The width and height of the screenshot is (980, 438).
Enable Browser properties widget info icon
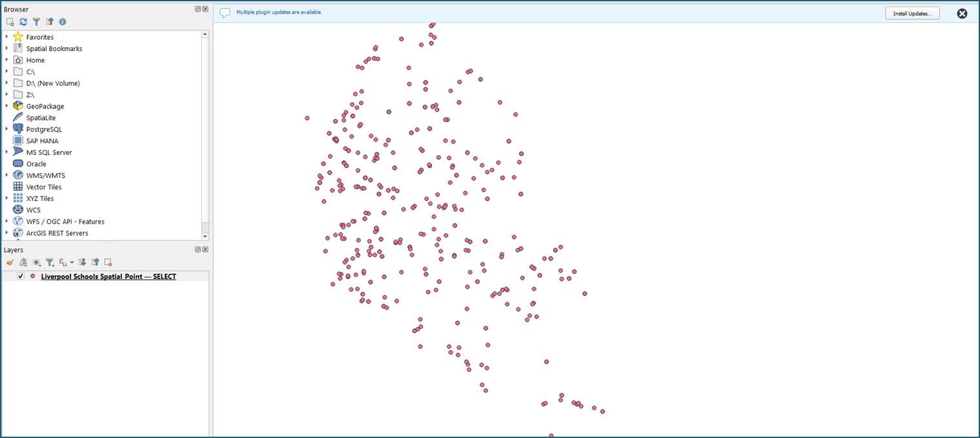63,22
